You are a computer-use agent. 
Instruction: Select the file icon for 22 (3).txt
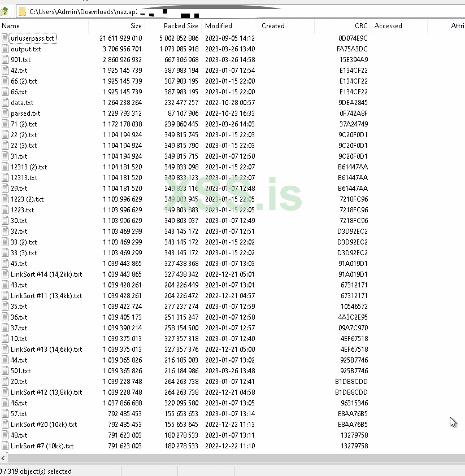5,146
